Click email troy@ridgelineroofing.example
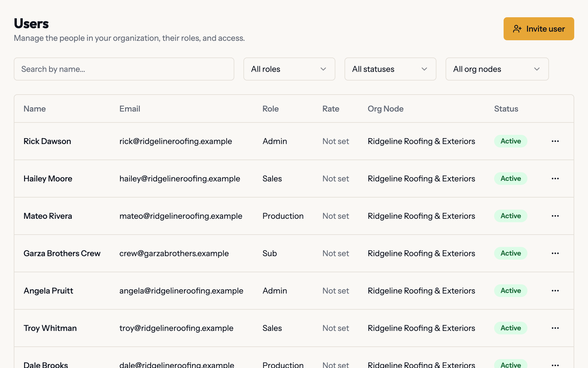Image resolution: width=588 pixels, height=368 pixels. (176, 328)
